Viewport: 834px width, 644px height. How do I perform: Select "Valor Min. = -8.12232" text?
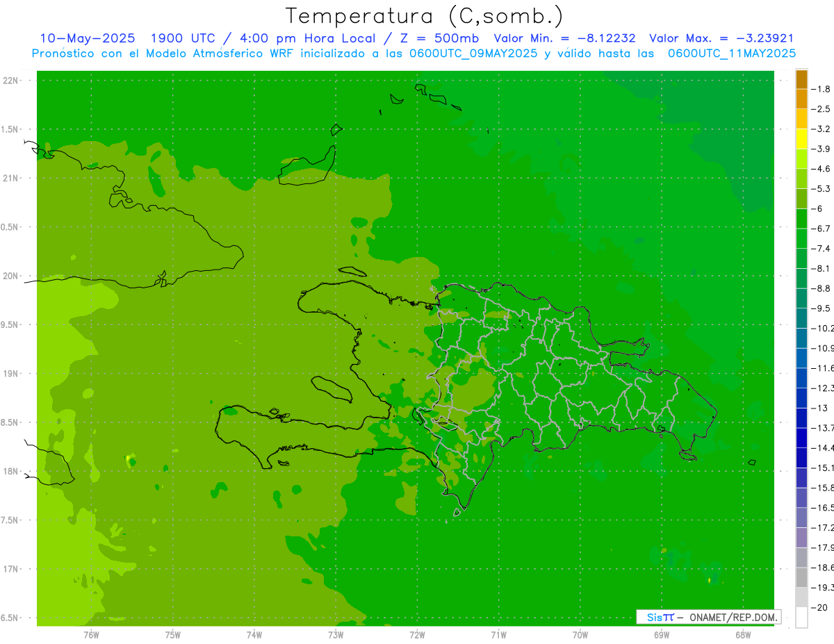point(564,38)
